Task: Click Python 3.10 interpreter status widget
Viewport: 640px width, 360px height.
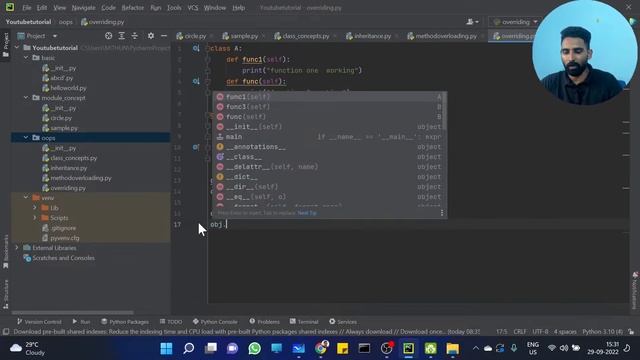Action: [602, 331]
